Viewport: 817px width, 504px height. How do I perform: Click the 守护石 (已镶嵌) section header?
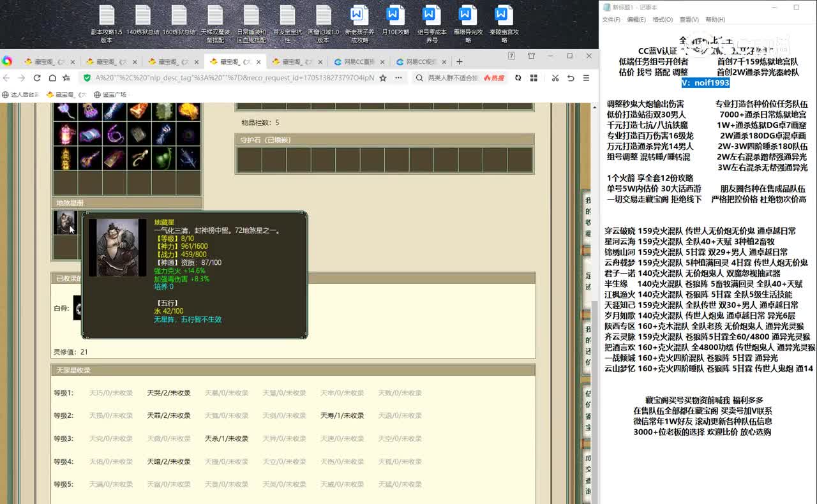pyautogui.click(x=384, y=140)
